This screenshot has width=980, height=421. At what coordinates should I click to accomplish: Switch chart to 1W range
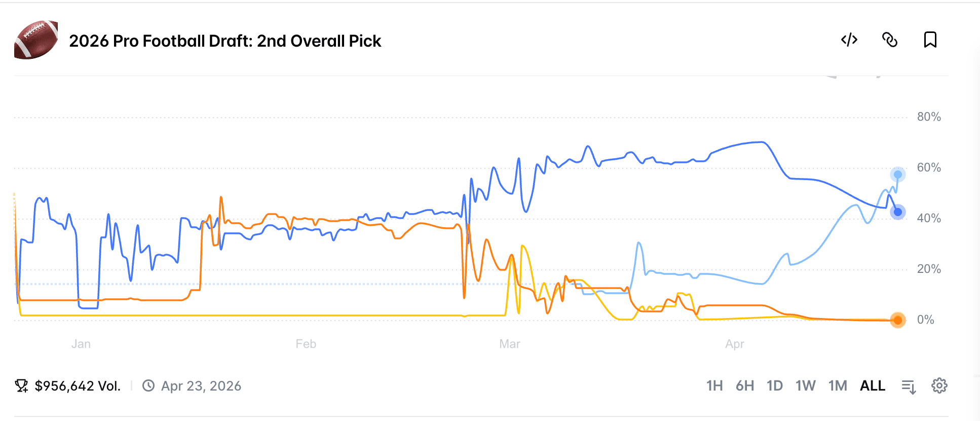tap(806, 386)
